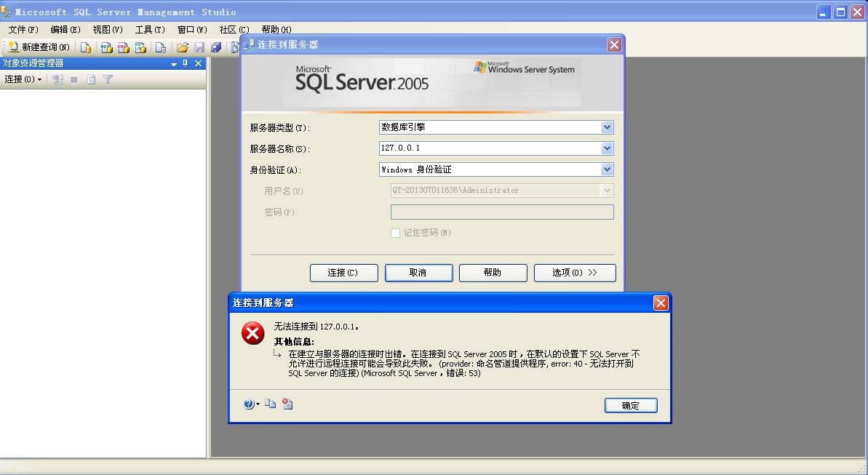Click the Analysis Services DMX Query icon
The height and width of the screenshot is (475, 868).
[x=124, y=47]
